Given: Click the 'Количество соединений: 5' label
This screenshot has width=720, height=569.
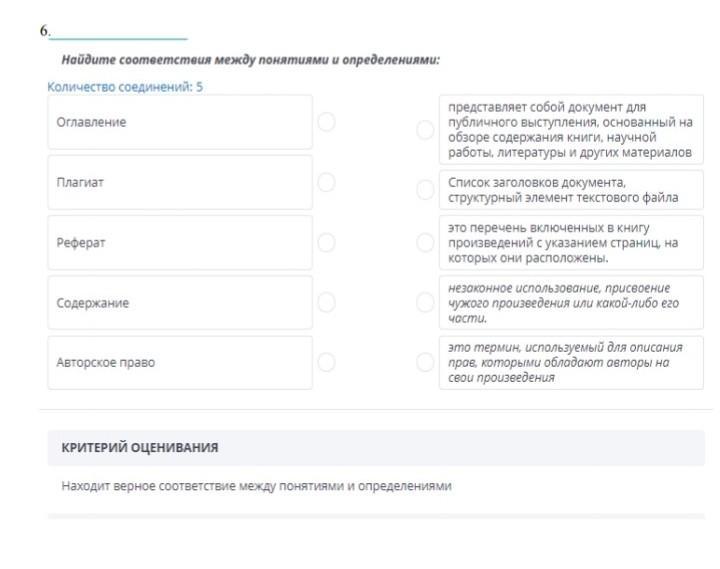Looking at the screenshot, I should click(125, 87).
